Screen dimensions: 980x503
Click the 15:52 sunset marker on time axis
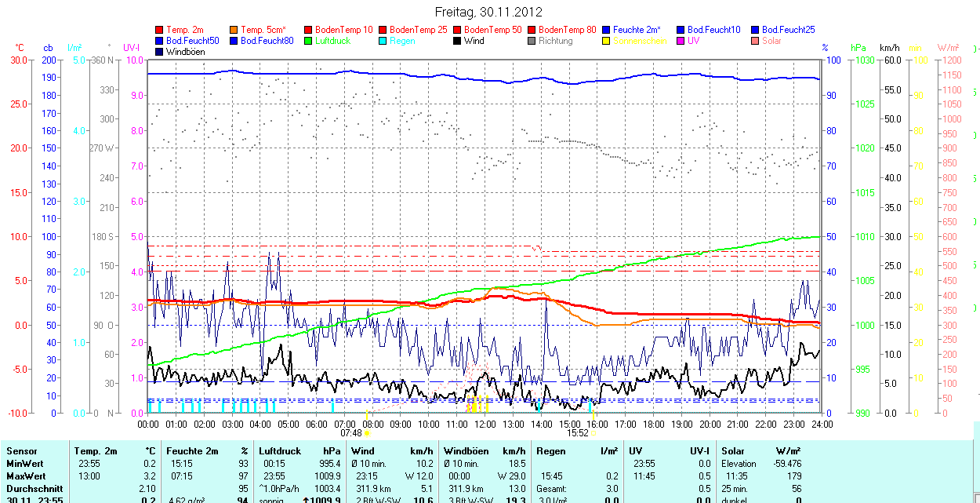click(578, 432)
